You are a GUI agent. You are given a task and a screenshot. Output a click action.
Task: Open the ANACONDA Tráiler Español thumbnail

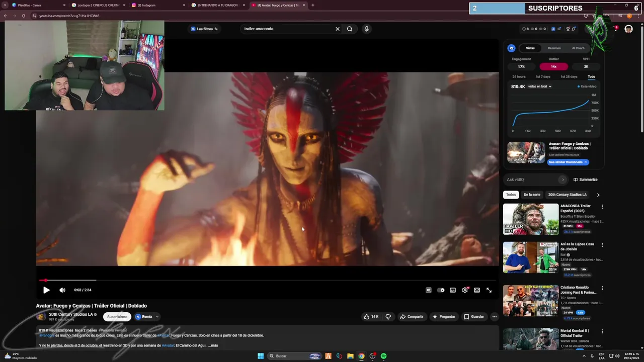coord(531,219)
